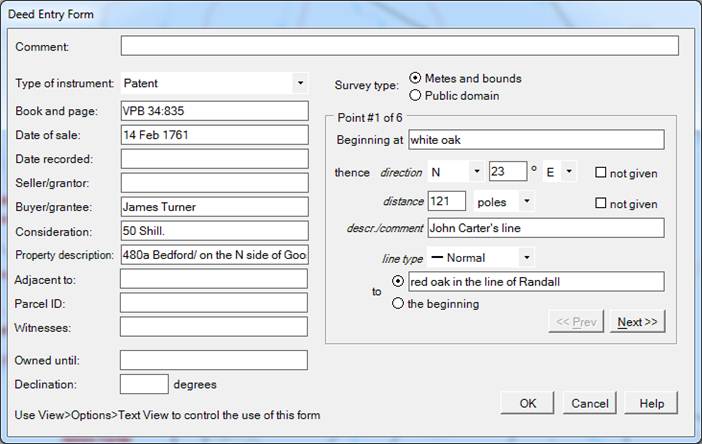This screenshot has height=444, width=702.
Task: Expand the N direction dropdown
Action: tap(476, 172)
